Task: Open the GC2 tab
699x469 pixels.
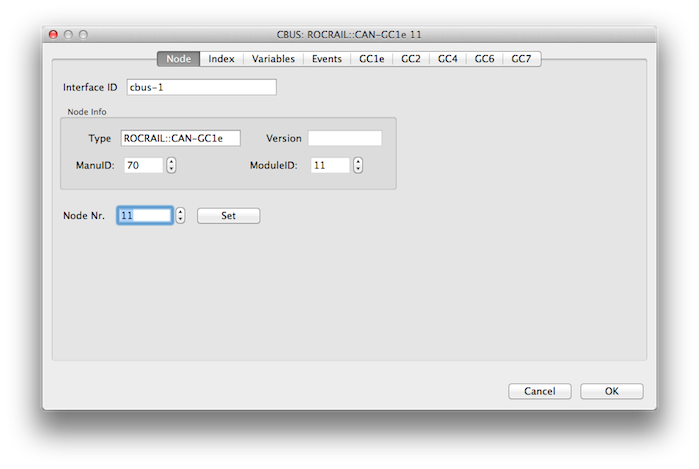Action: [x=411, y=59]
